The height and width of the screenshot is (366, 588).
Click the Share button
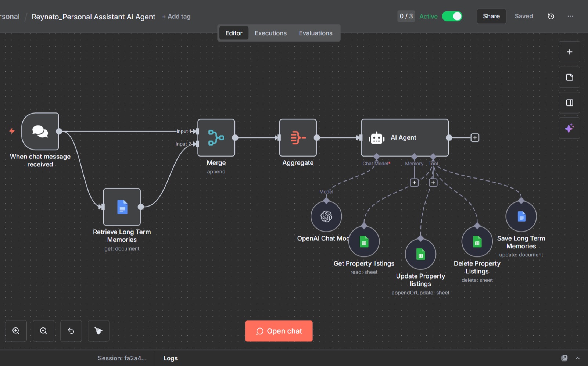click(x=491, y=16)
